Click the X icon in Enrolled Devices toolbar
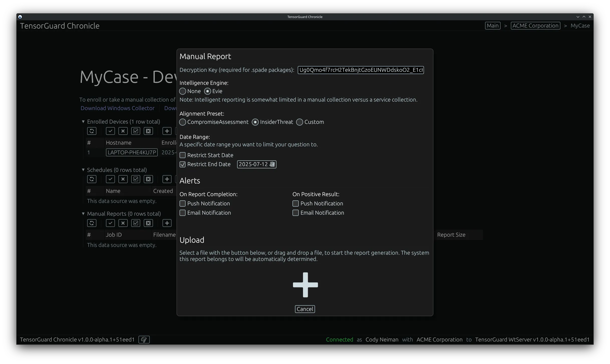The width and height of the screenshot is (610, 364). point(123,131)
